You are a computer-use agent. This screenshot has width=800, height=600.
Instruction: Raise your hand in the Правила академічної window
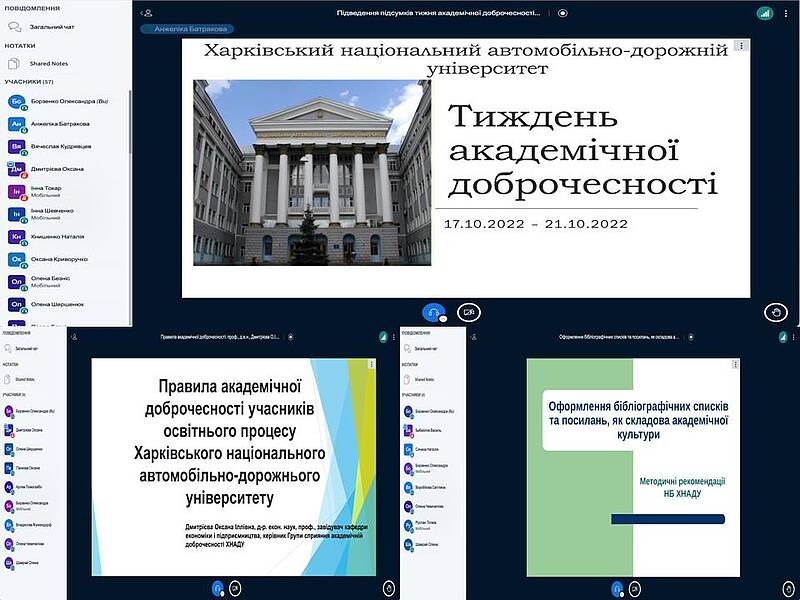tap(389, 588)
